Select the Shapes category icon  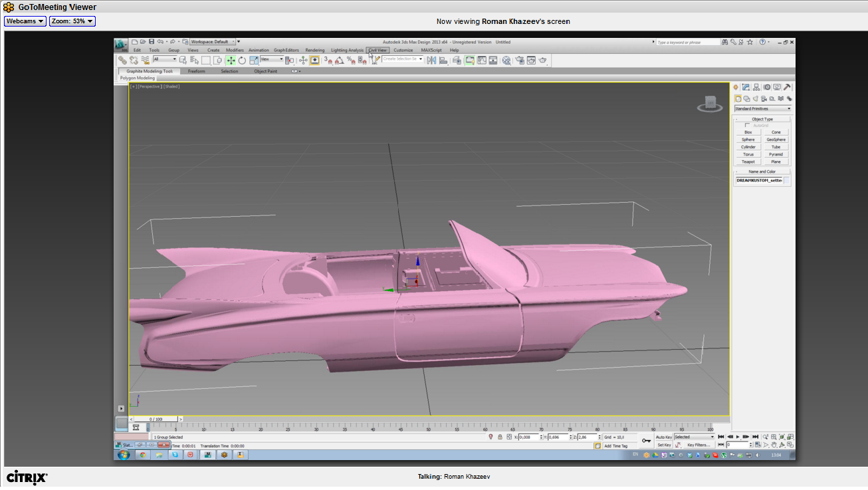pyautogui.click(x=746, y=98)
